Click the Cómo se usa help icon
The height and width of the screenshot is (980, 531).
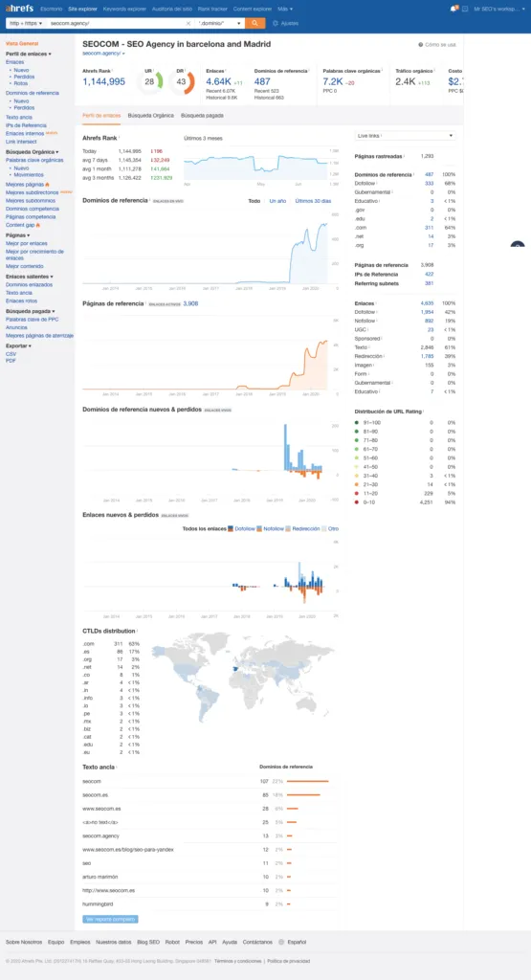[x=420, y=45]
